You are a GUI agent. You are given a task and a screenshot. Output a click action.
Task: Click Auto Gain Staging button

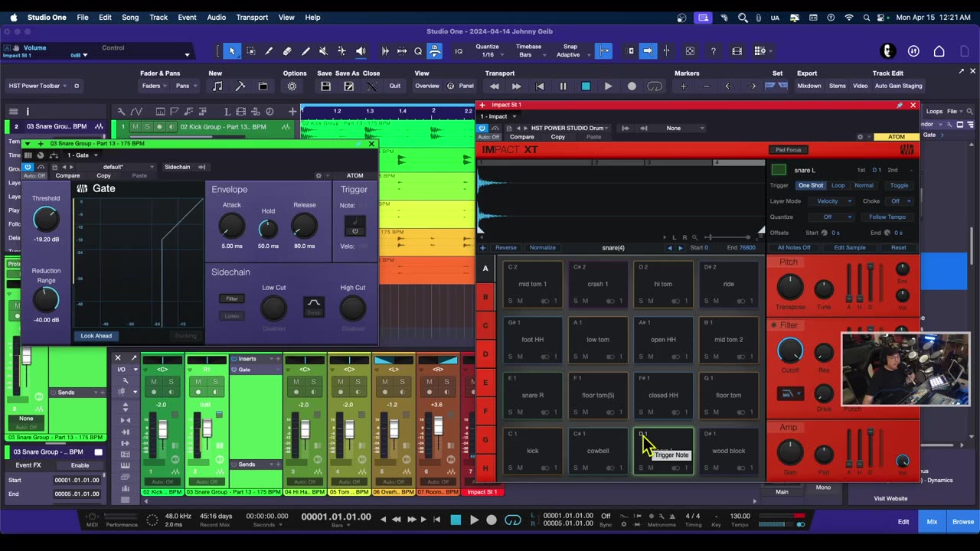coord(899,86)
